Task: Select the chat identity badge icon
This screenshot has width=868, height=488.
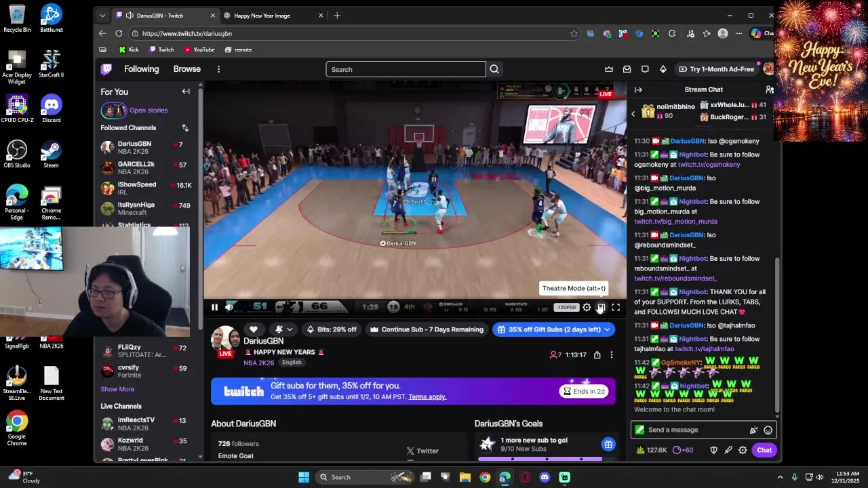Action: click(x=639, y=430)
